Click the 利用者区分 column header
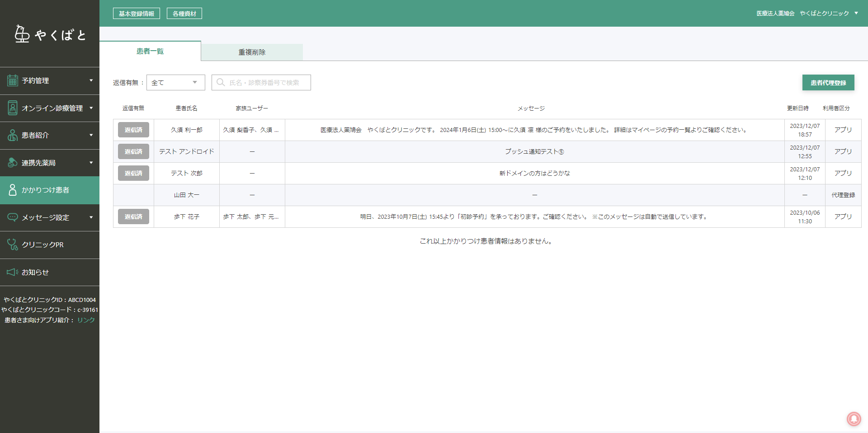 [x=836, y=108]
